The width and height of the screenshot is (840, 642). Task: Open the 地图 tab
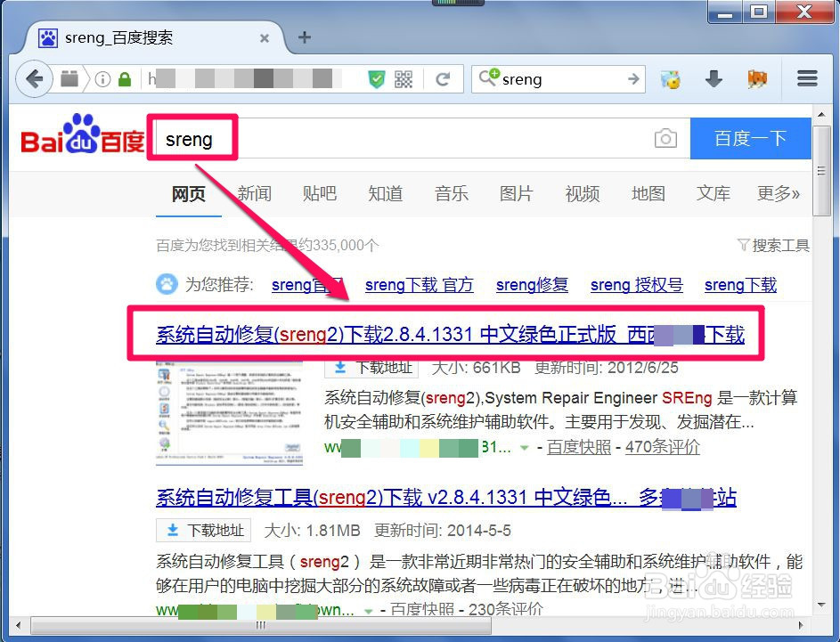(648, 194)
